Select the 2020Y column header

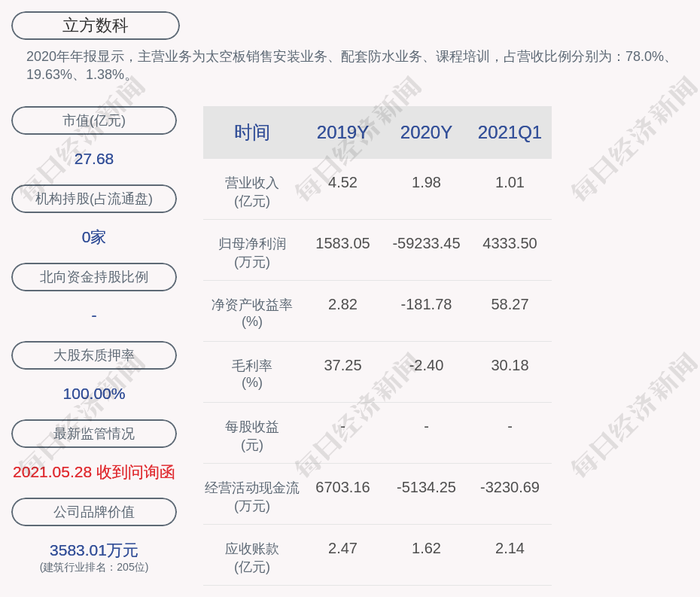[x=426, y=132]
